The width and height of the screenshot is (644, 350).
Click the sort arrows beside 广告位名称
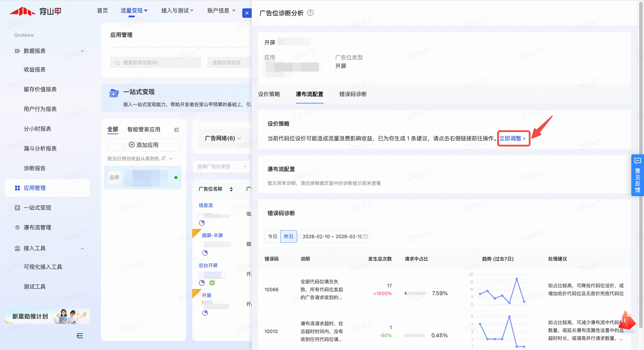(x=231, y=189)
